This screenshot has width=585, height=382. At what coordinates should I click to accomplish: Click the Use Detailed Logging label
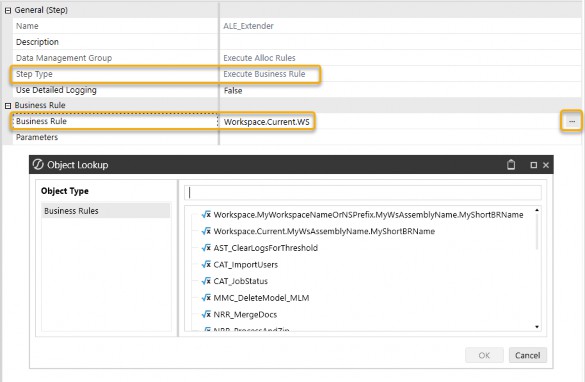[56, 90]
